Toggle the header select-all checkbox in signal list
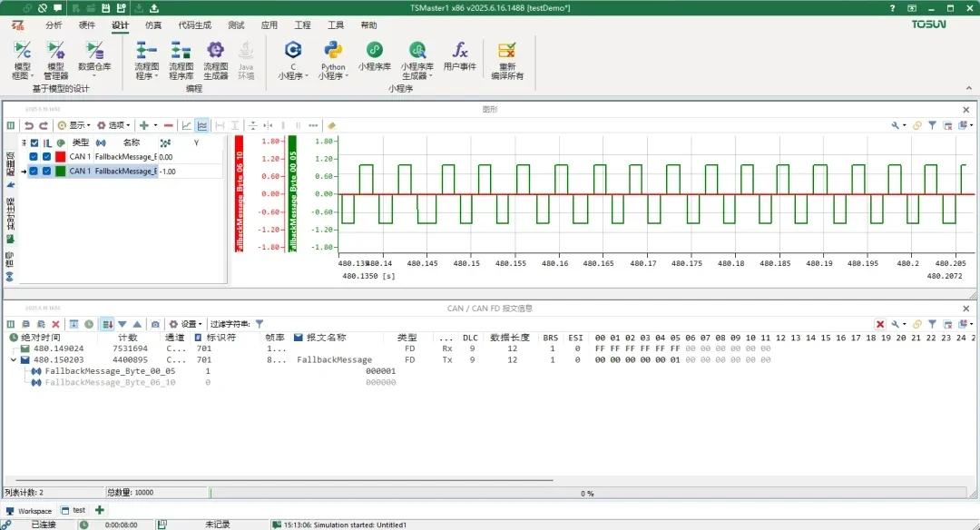This screenshot has width=980, height=530. pyautogui.click(x=34, y=142)
